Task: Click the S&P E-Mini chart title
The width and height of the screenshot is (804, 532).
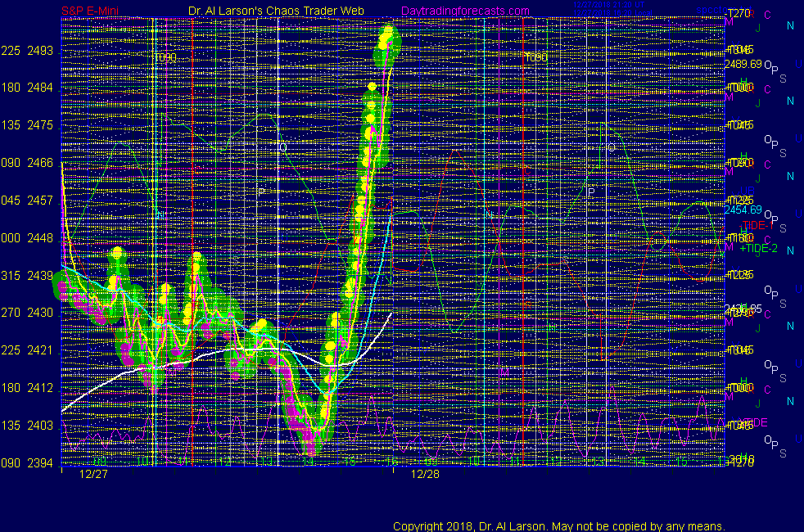Action: point(90,11)
